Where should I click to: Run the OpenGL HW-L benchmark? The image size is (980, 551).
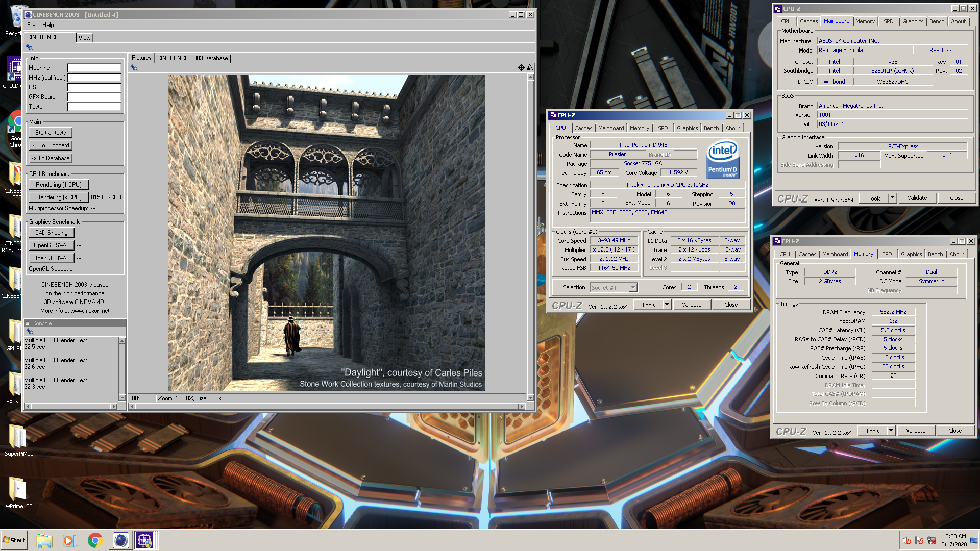click(x=52, y=258)
